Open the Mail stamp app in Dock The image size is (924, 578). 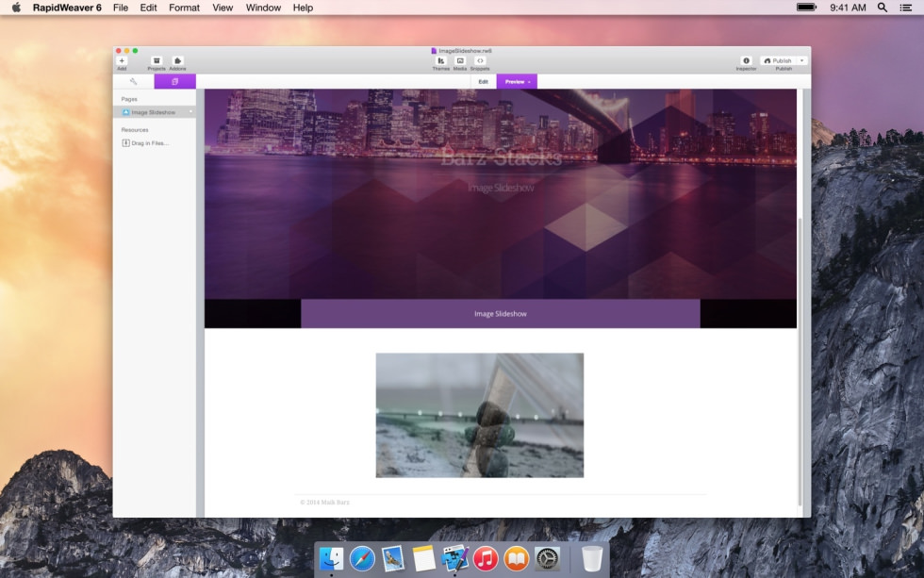pyautogui.click(x=392, y=558)
